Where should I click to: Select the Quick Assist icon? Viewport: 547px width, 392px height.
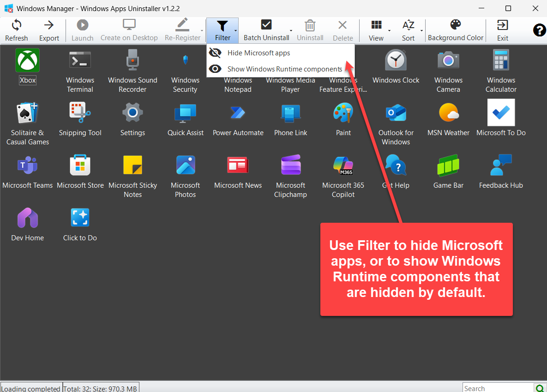[185, 113]
